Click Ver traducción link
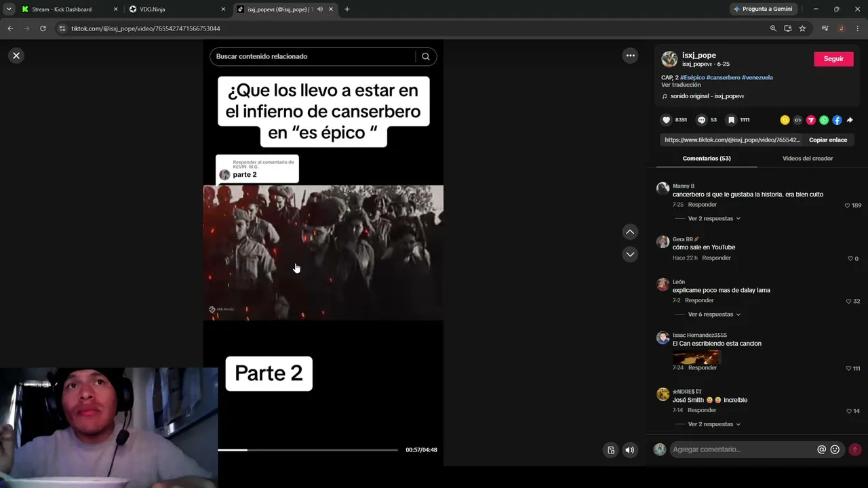 pos(681,85)
